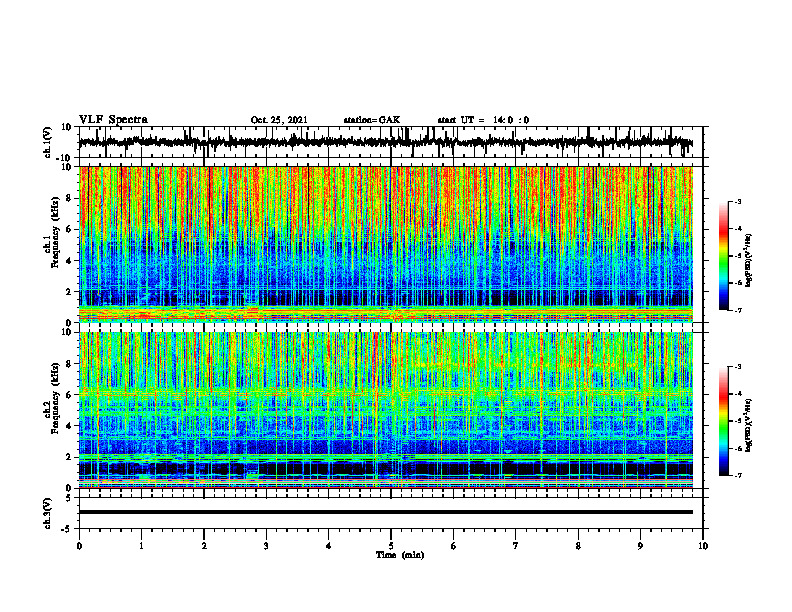Image resolution: width=792 pixels, height=612 pixels.
Task: Click the '-3' label on ch.1 color scale
Action: [x=737, y=201]
